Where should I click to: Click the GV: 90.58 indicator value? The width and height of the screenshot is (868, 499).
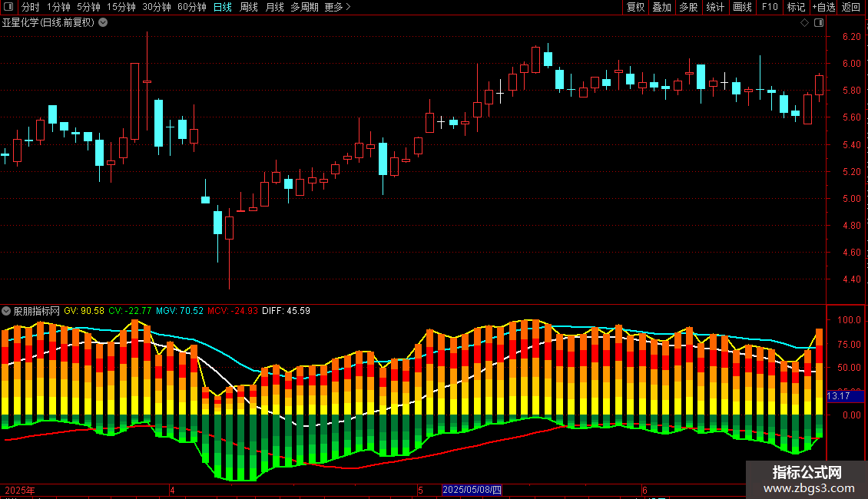pyautogui.click(x=84, y=311)
